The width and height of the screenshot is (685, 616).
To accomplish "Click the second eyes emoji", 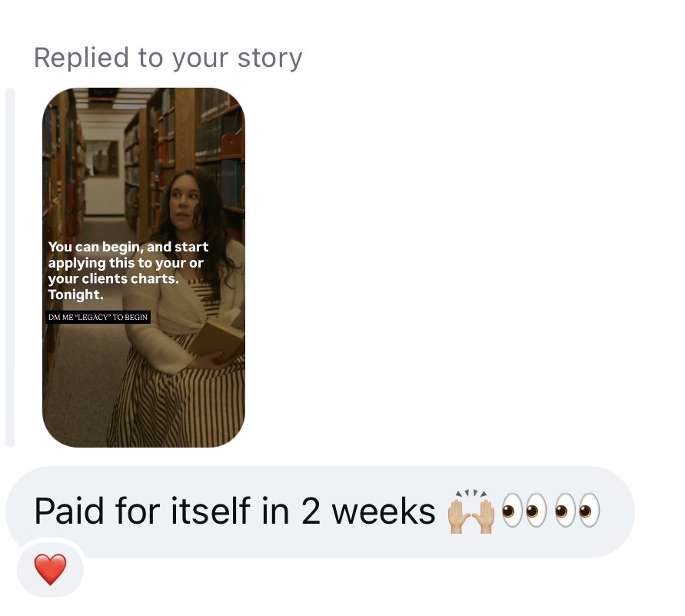I will 577,511.
